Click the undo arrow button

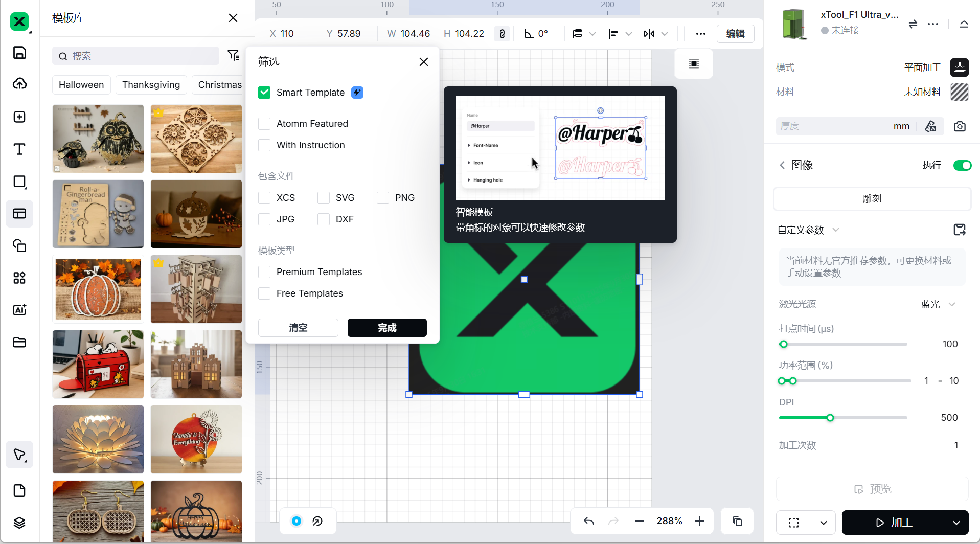589,521
